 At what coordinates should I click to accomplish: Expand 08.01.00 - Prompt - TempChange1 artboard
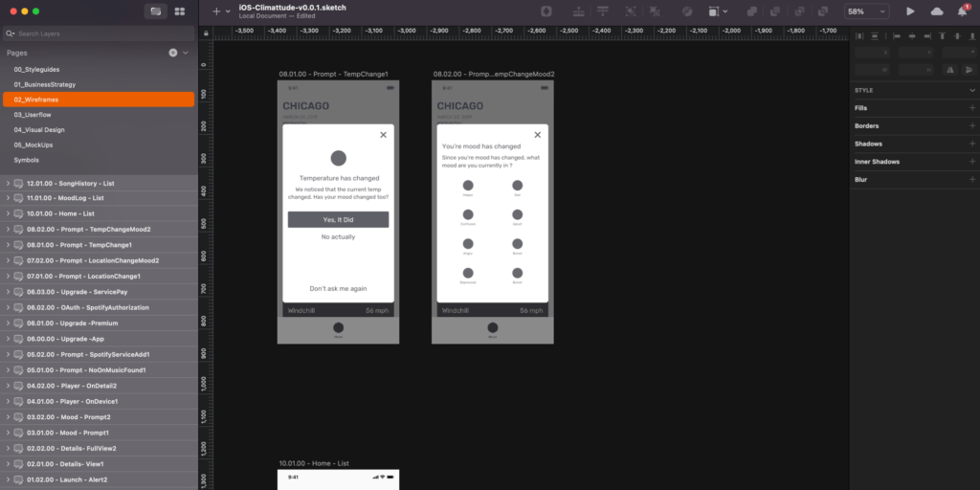[8, 245]
